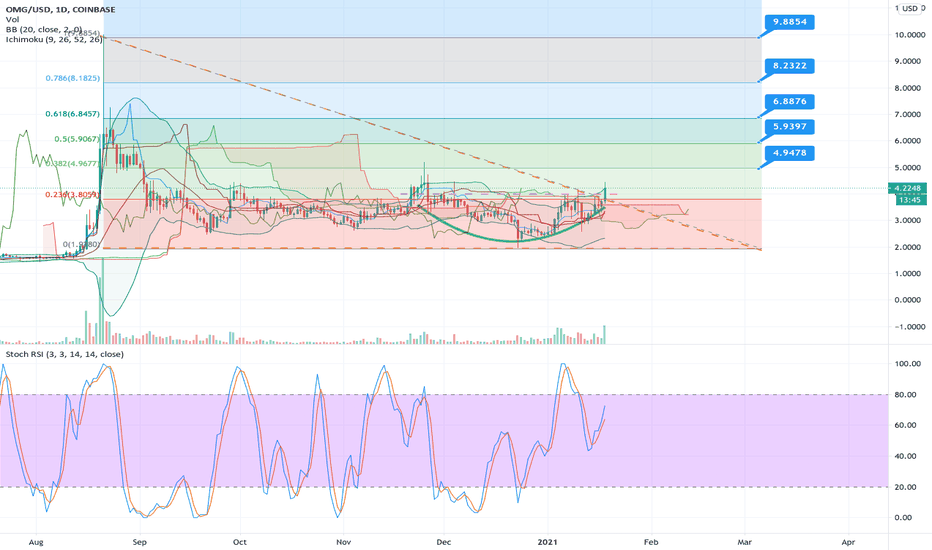Click the Fib level label 0.5(5.9067)
This screenshot has width=932, height=550.
[x=77, y=139]
